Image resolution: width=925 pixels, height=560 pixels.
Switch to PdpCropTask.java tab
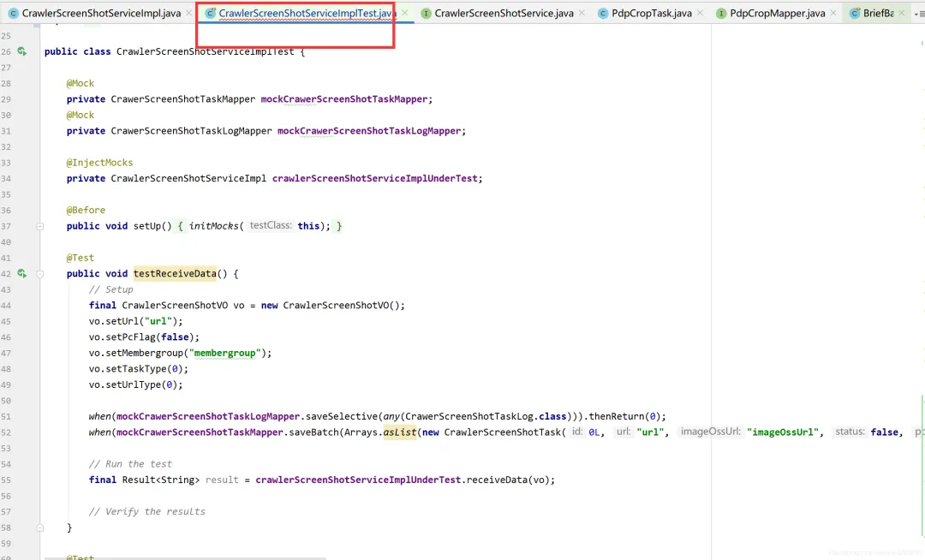651,13
